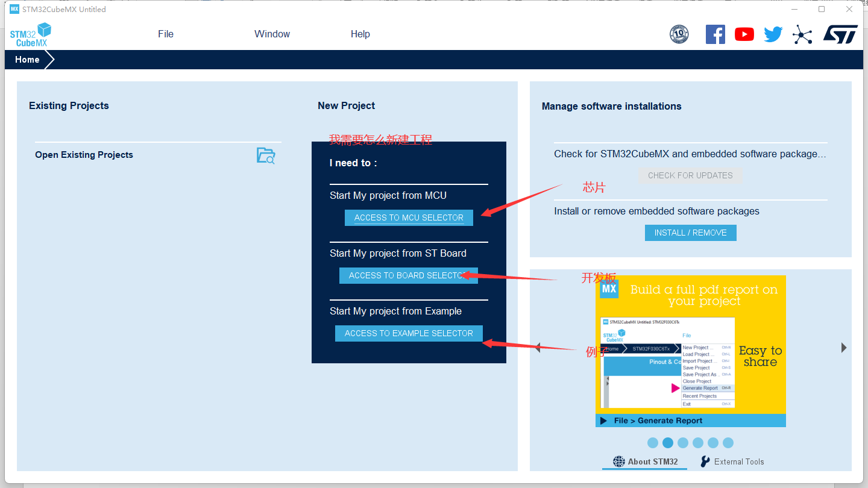Open the Facebook icon link

pos(715,34)
